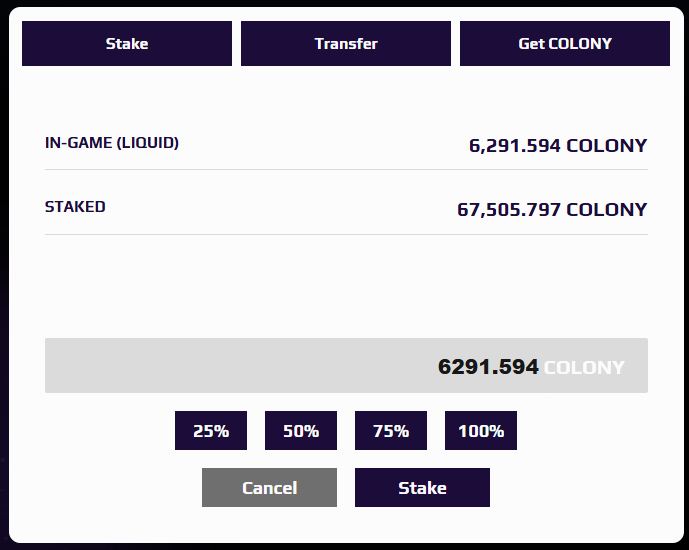Click the divider under the STAKED row
Screen dimensions: 689x550
346,234
